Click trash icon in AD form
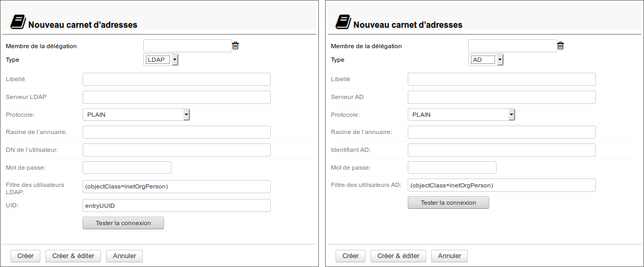644x267 pixels. (x=560, y=46)
